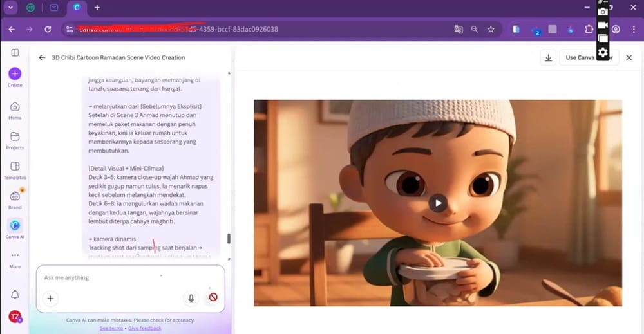Open the blue flame extension
This screenshot has height=334, width=644.
point(571,29)
